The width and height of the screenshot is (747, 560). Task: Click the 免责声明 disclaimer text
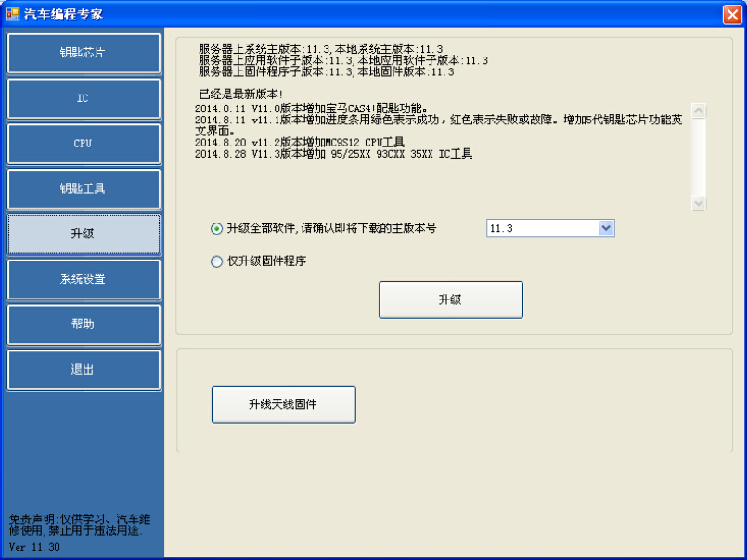point(80,525)
